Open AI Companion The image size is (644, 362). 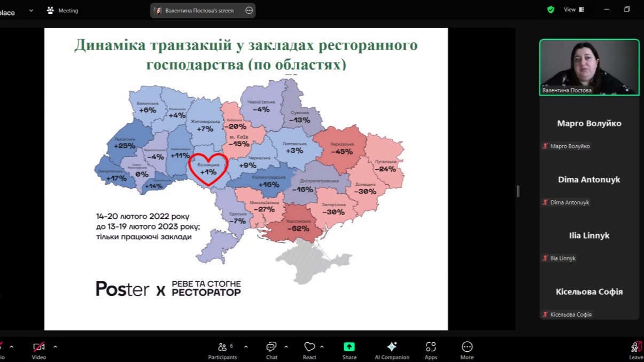(x=392, y=350)
